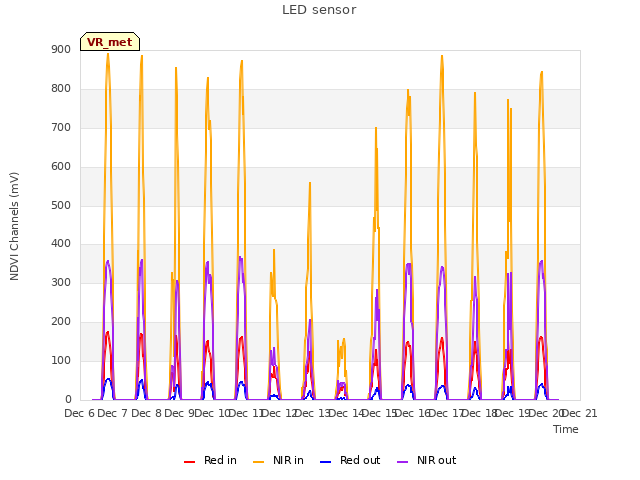Toggle the NIR out legend entry
Viewport: 640px width, 480px height.
(427, 460)
